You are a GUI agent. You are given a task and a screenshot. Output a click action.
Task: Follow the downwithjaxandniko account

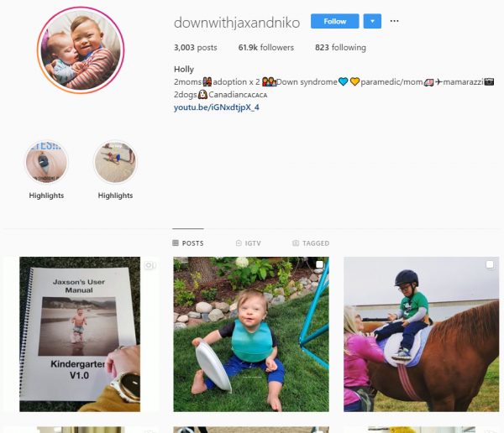click(334, 21)
